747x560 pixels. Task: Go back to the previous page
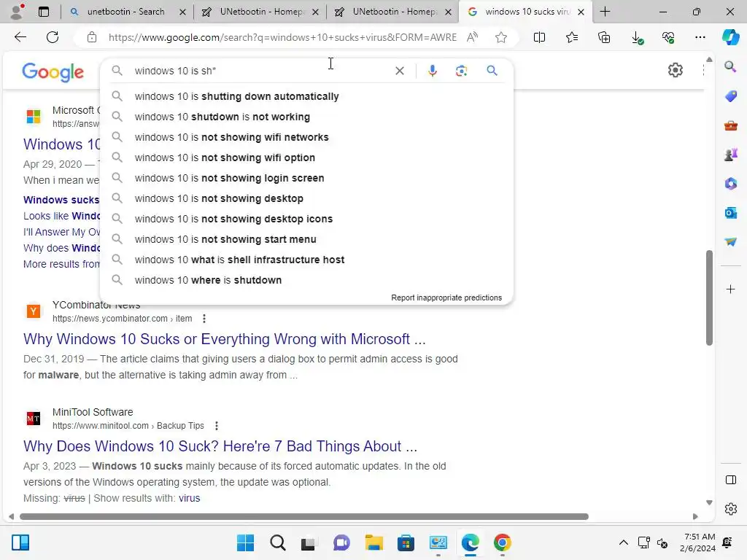click(x=20, y=37)
